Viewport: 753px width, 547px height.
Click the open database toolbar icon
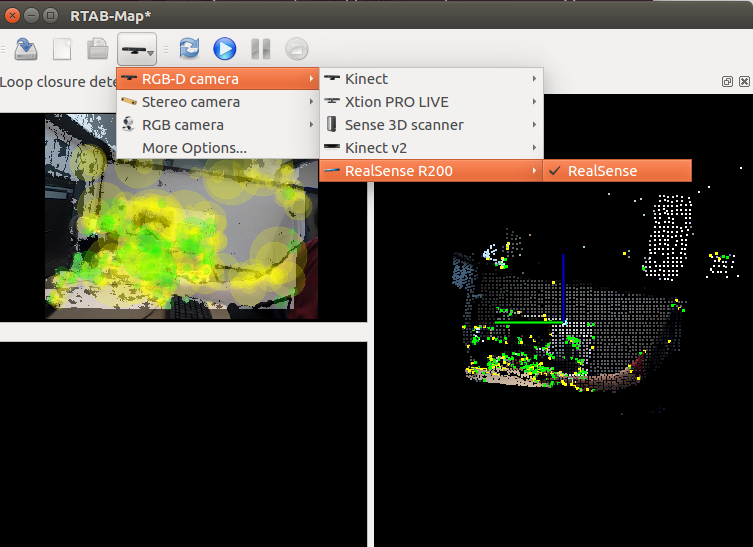point(26,48)
